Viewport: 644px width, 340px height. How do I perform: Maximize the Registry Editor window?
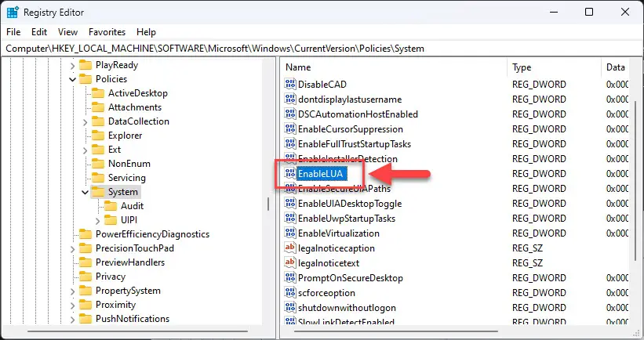click(589, 12)
